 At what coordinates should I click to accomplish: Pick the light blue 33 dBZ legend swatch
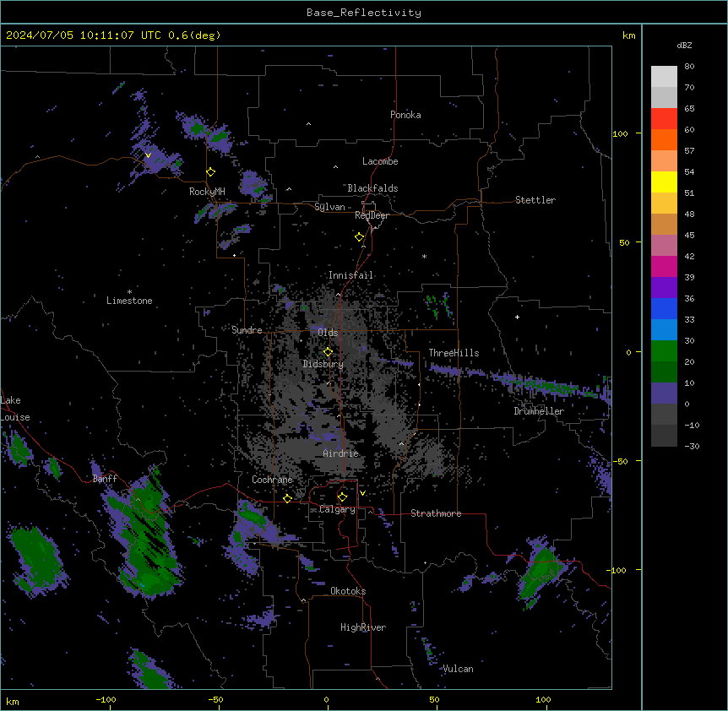[x=664, y=330]
